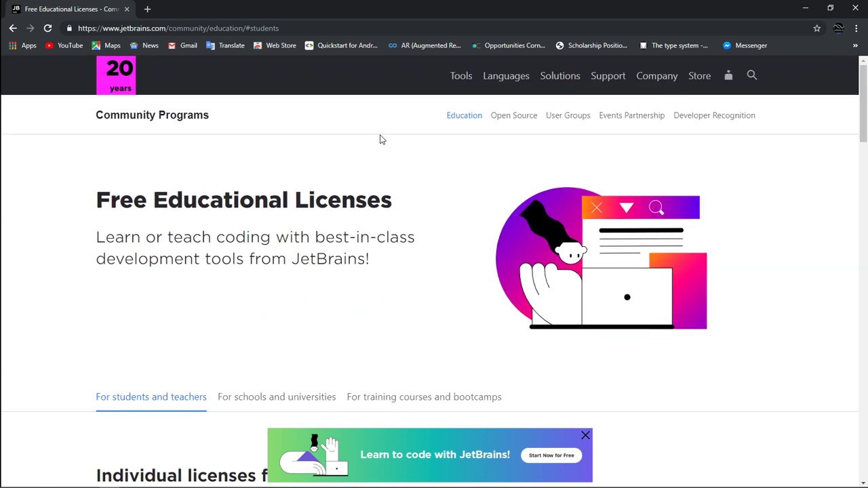Open News bookmark
The width and height of the screenshot is (868, 488).
pyautogui.click(x=144, y=45)
